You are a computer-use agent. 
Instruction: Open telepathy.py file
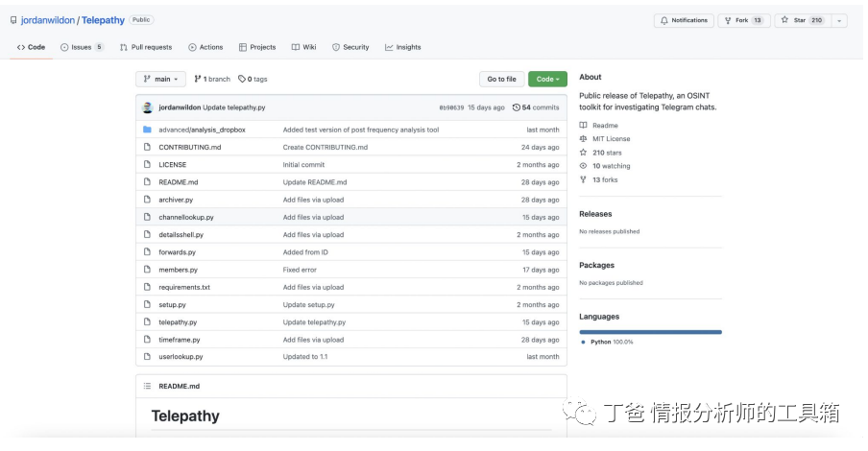tap(178, 322)
